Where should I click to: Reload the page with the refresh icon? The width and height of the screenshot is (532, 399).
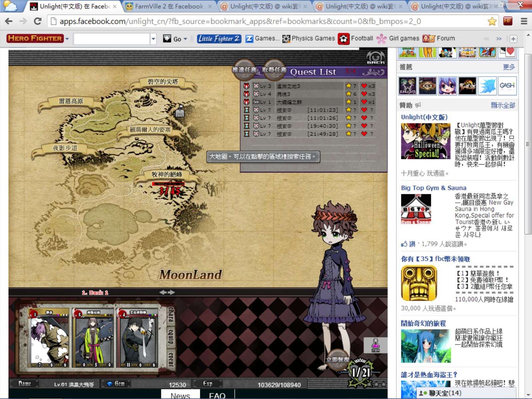tap(38, 21)
